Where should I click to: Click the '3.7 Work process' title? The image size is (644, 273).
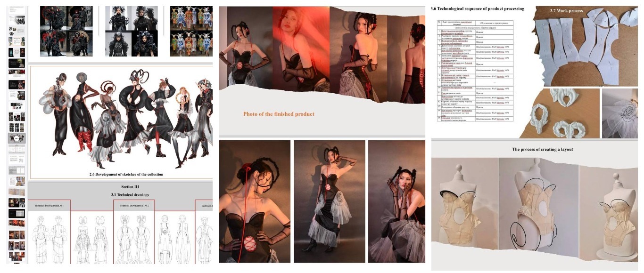coord(566,10)
